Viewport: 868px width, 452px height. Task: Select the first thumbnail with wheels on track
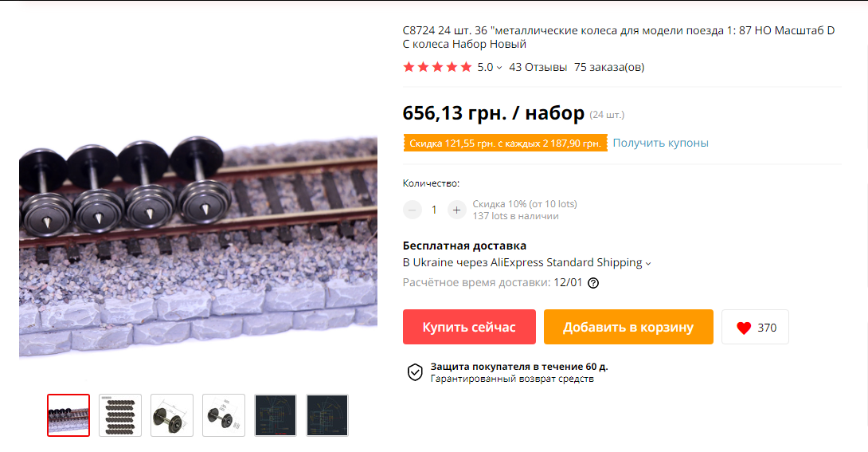(x=68, y=415)
